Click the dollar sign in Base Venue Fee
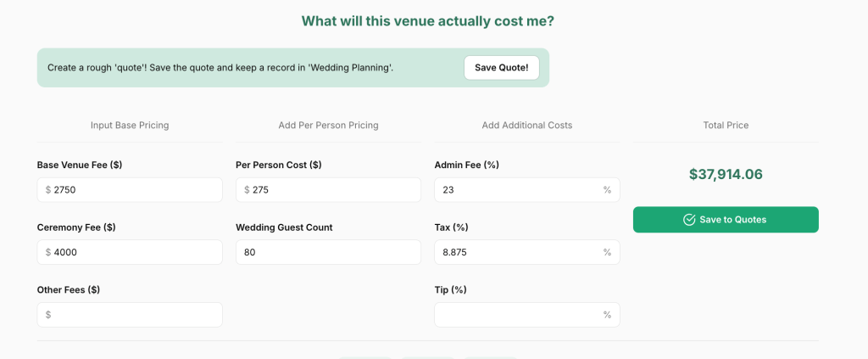This screenshot has height=359, width=868. [x=48, y=190]
